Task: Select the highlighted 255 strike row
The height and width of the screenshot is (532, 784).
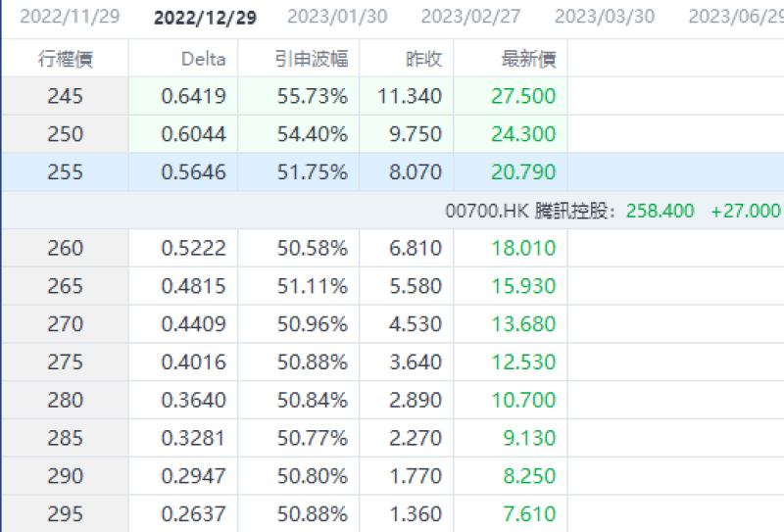Action: tap(65, 172)
